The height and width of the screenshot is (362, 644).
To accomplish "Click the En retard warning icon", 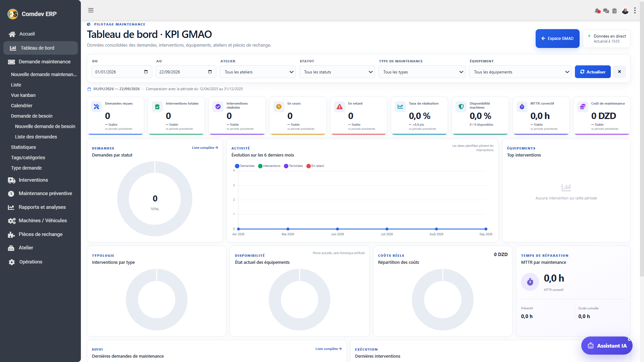I will click(x=339, y=107).
